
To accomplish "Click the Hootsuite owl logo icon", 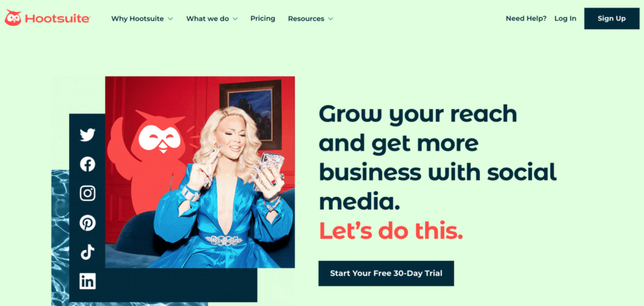I will pyautogui.click(x=13, y=18).
